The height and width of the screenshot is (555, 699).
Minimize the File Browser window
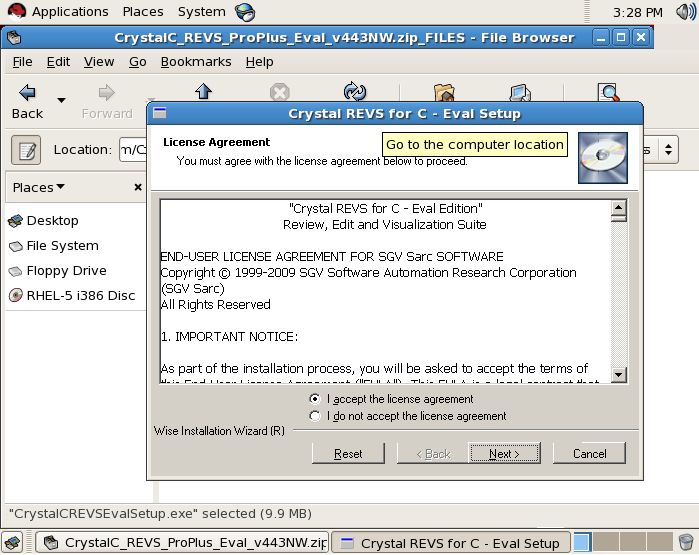(x=601, y=37)
